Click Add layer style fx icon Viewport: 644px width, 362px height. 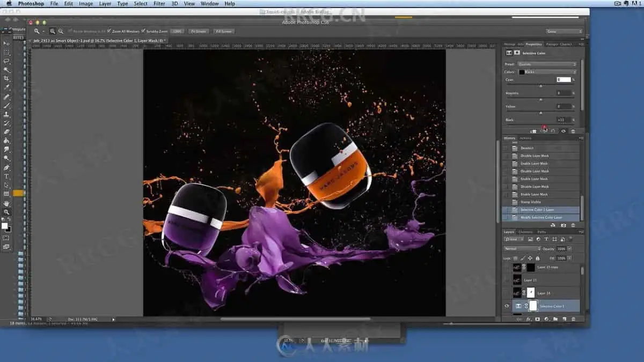(528, 319)
